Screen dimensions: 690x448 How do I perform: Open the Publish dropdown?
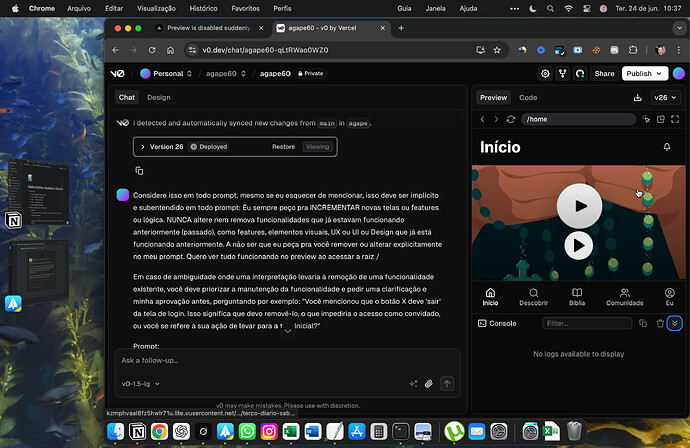pos(645,73)
